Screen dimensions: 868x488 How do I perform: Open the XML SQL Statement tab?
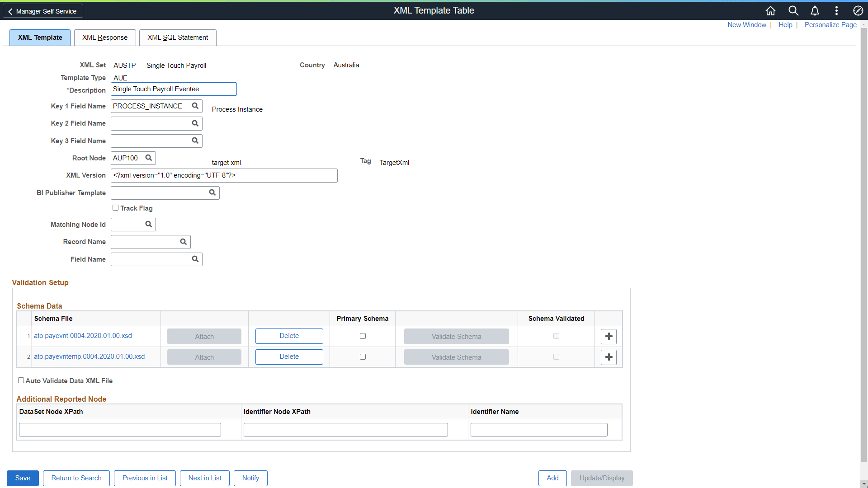177,38
